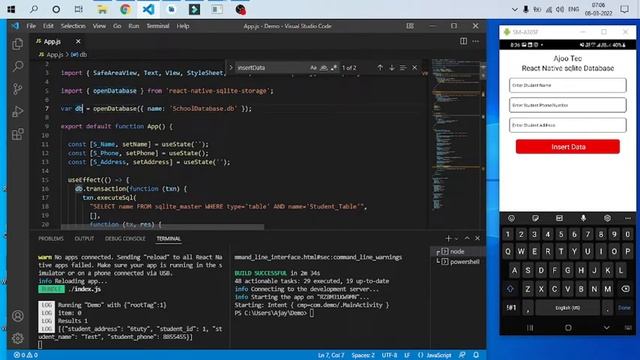Toggle Find in Selection
Image resolution: width=640 pixels, height=360 pixels.
coord(403,67)
